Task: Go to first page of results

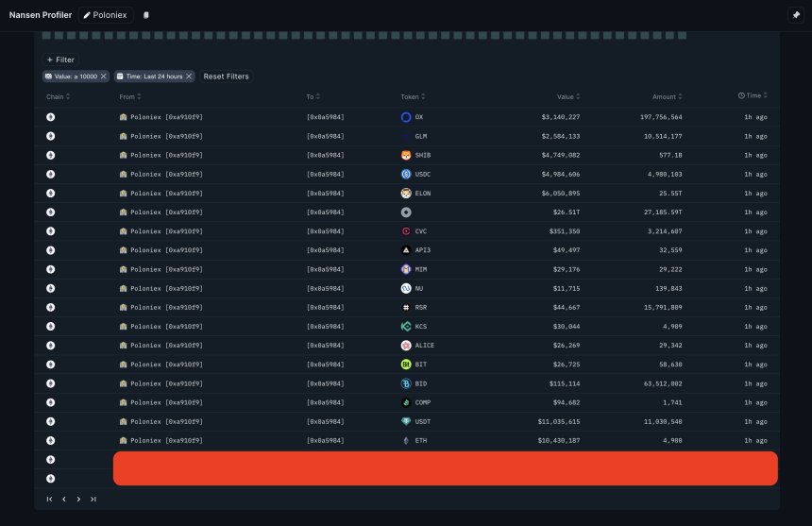Action: (x=49, y=499)
